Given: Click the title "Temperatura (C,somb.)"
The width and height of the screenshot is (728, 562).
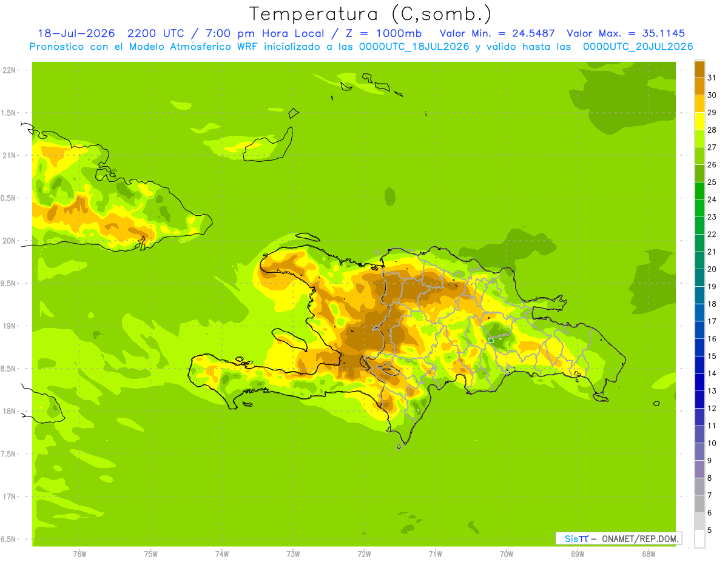Looking at the screenshot, I should tap(371, 14).
